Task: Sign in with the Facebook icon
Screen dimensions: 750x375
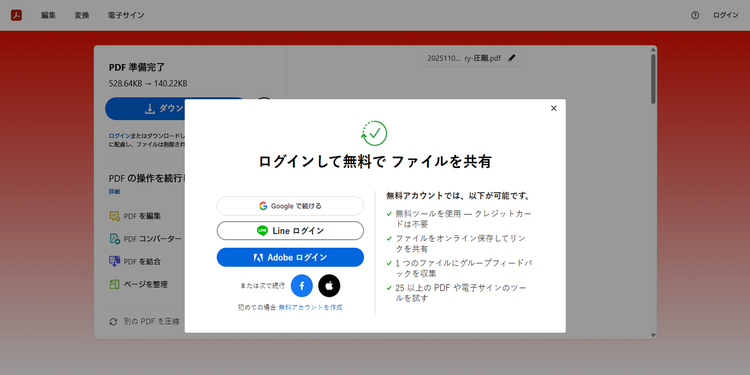Action: (x=302, y=286)
